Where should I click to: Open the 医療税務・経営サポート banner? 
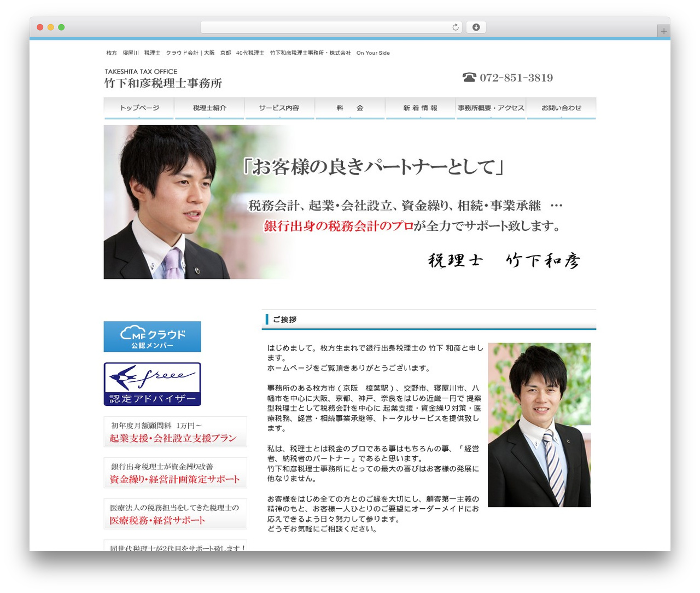pos(175,514)
